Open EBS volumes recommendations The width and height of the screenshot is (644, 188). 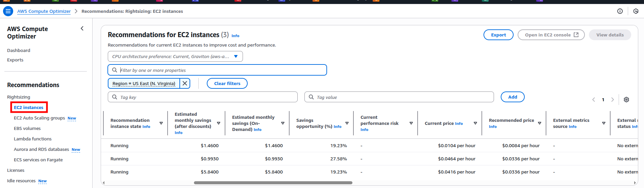(x=27, y=128)
